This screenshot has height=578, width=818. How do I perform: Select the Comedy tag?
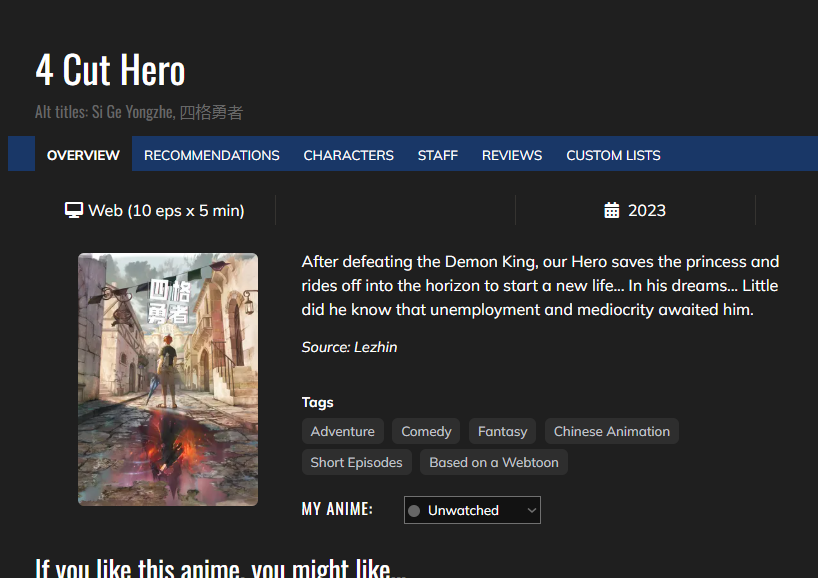click(x=426, y=431)
